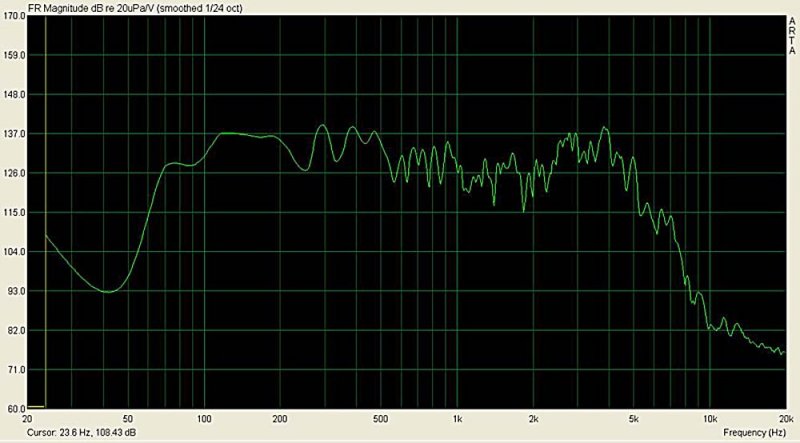Click the 82.0 dB axis value
800x443 pixels.
pos(16,330)
